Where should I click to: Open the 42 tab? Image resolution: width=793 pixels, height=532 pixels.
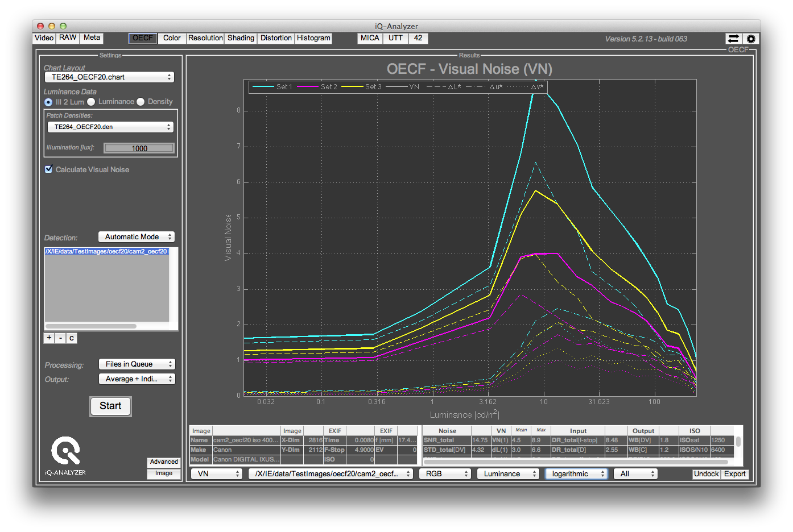(x=418, y=38)
